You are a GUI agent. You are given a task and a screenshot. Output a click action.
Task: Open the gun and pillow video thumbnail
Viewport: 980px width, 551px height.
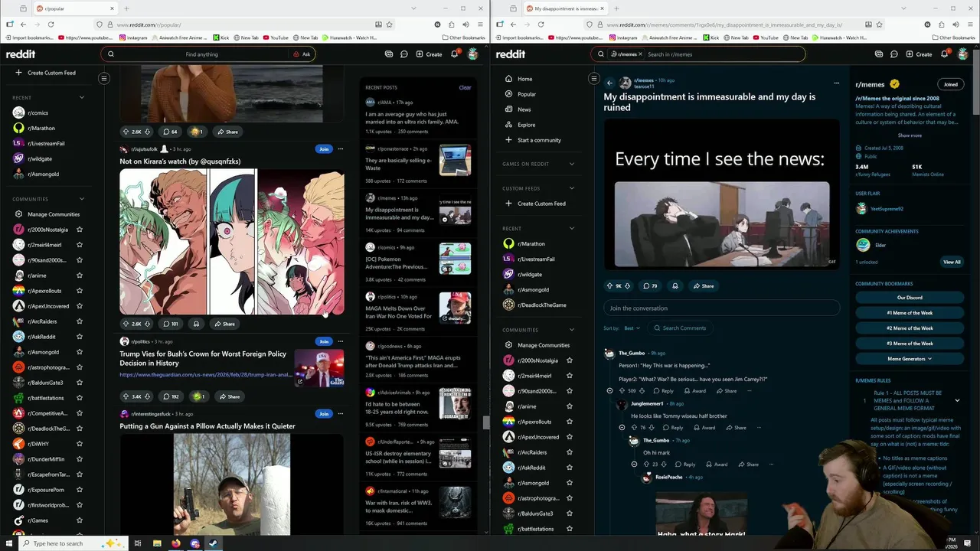tap(231, 484)
